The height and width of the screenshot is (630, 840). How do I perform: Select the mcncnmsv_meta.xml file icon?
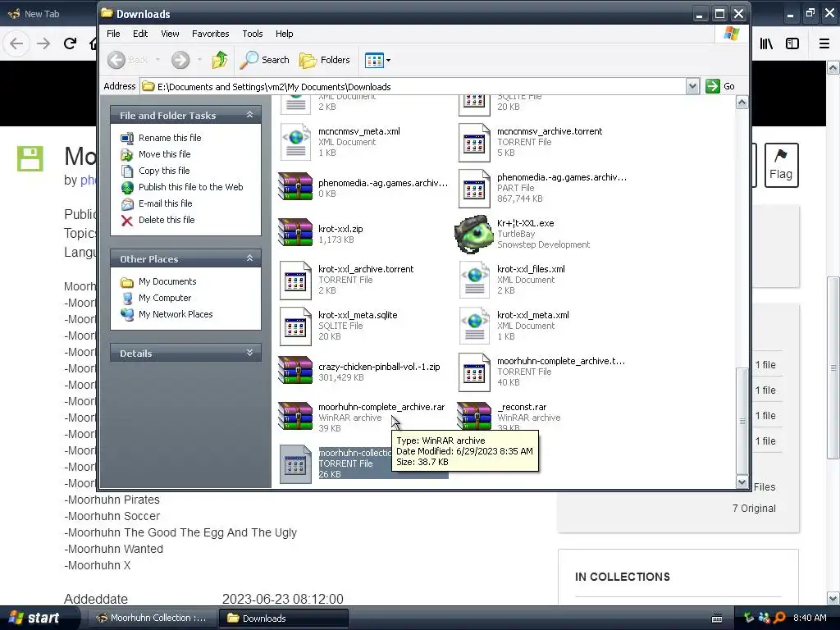[x=295, y=142]
